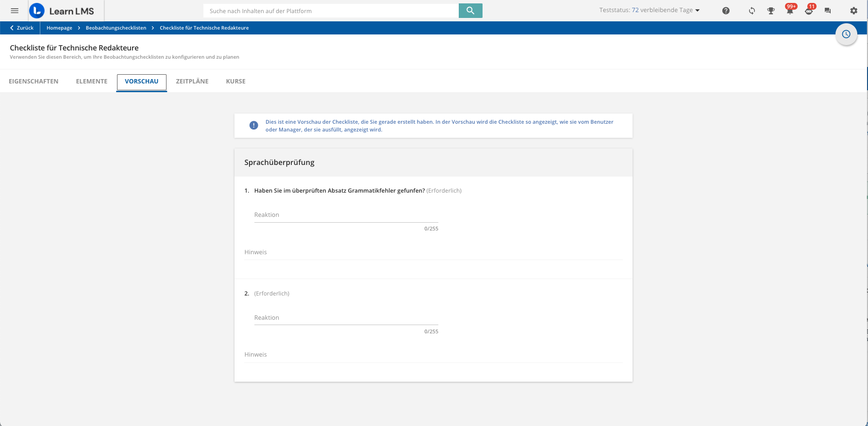Open the help question mark icon

click(726, 11)
